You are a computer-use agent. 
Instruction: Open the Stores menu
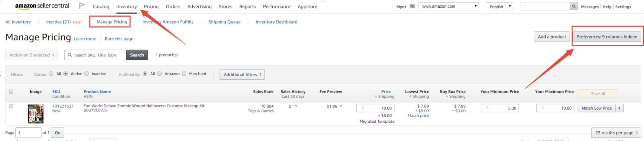[226, 7]
